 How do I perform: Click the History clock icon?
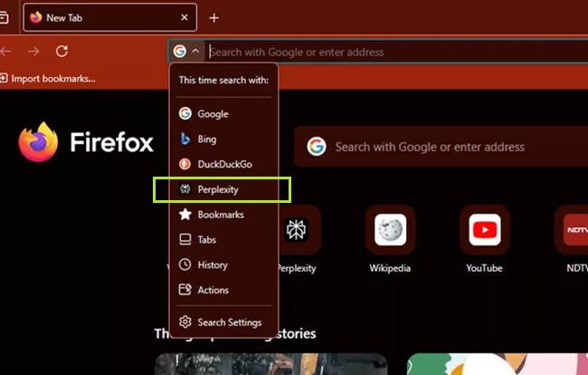(x=185, y=264)
